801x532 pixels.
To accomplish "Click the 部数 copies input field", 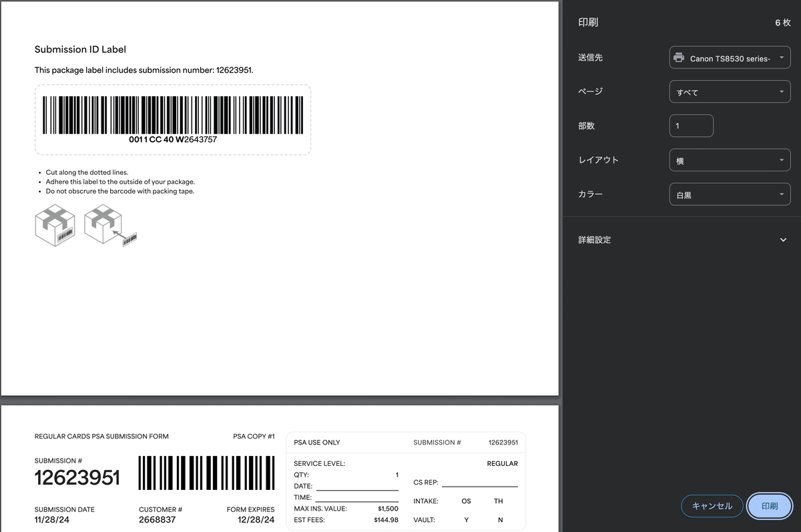I will [691, 126].
